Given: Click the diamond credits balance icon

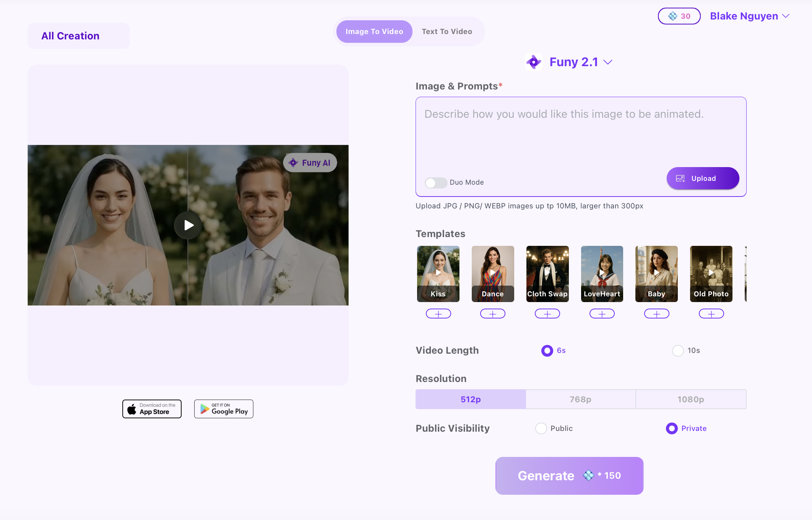Looking at the screenshot, I should pos(672,16).
